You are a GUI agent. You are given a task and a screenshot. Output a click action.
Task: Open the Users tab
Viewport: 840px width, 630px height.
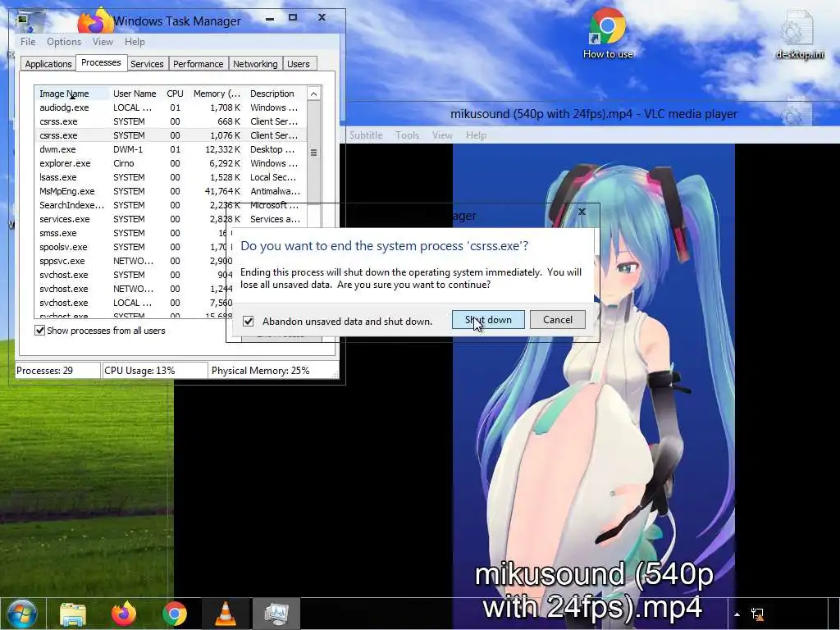point(299,64)
